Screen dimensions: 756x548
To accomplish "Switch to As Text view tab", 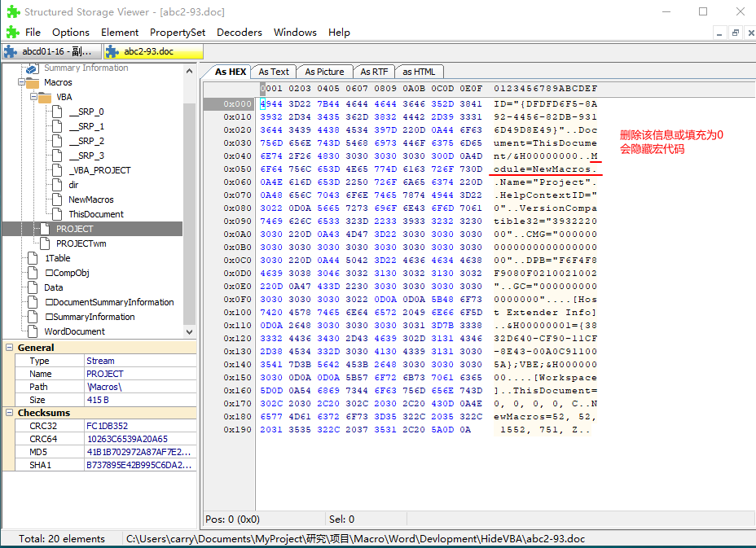I will (x=274, y=72).
